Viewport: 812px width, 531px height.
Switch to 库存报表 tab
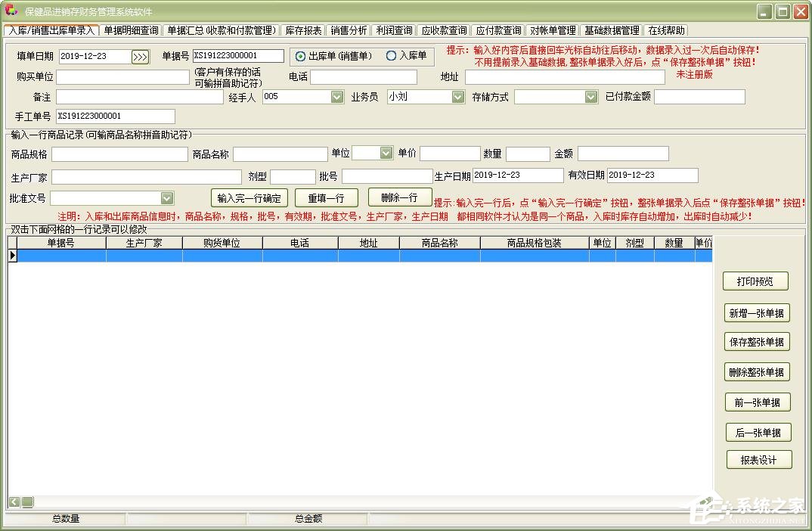pyautogui.click(x=303, y=30)
